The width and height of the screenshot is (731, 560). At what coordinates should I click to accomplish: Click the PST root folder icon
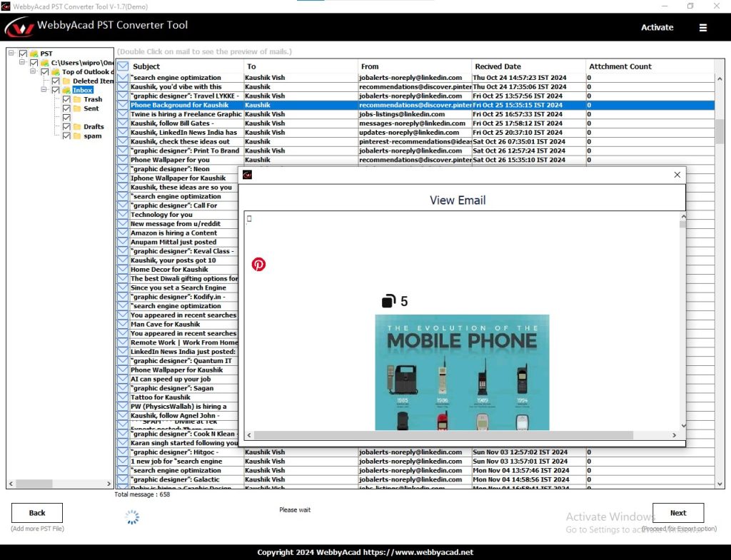point(34,54)
